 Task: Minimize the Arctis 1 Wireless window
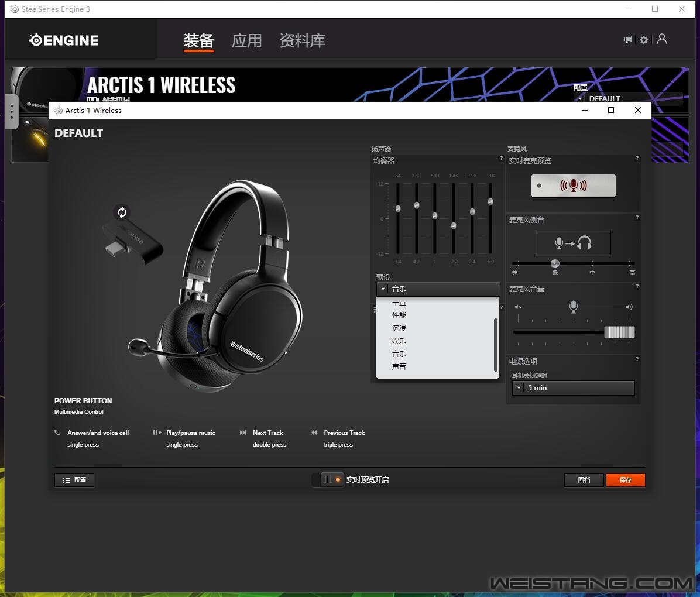[584, 110]
